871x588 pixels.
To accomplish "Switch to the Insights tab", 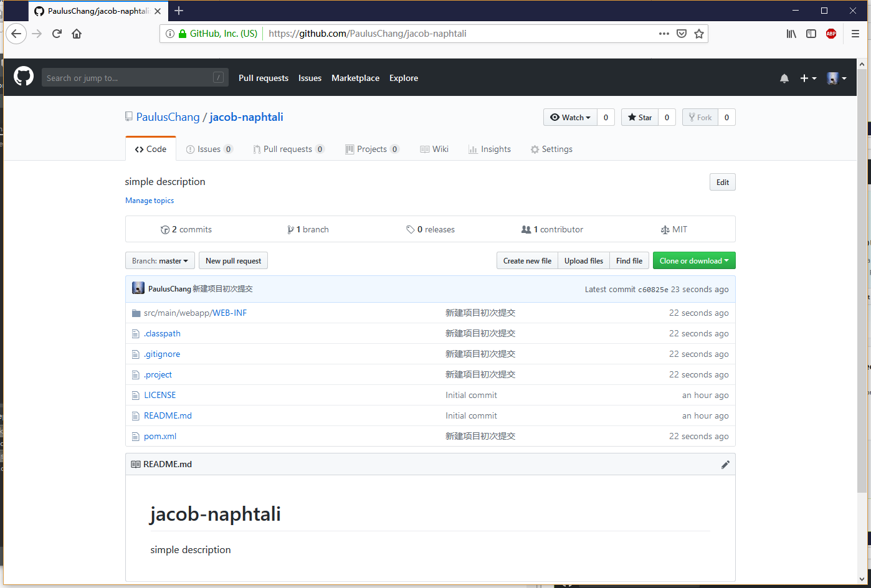I will 490,149.
